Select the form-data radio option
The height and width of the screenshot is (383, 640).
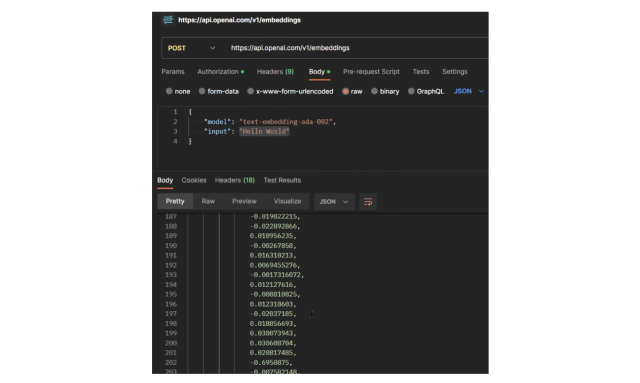pos(202,91)
